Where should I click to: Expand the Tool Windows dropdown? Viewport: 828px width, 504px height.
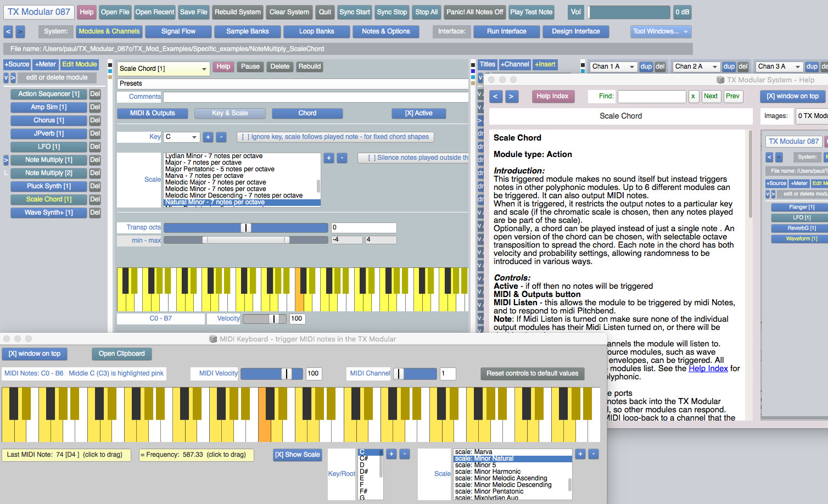pos(661,32)
